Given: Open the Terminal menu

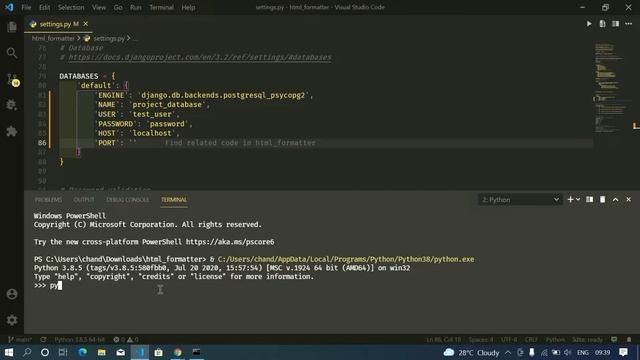Looking at the screenshot, I should 161,7.
